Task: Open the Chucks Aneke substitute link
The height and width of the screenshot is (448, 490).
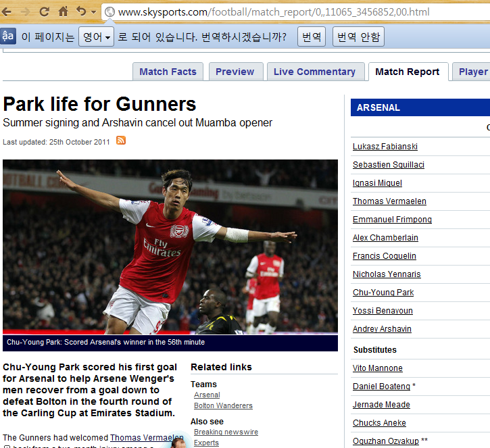Action: tap(379, 423)
